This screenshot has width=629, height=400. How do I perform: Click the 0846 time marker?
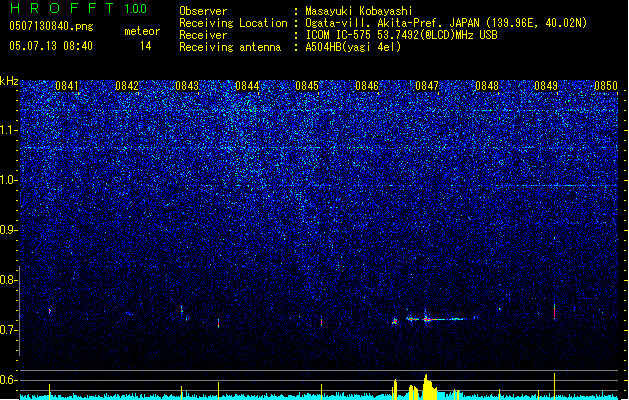coord(367,86)
